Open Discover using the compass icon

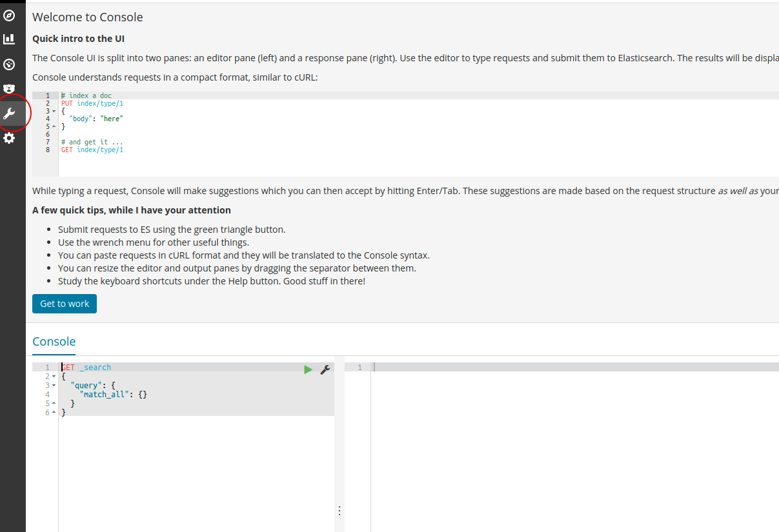[x=9, y=15]
